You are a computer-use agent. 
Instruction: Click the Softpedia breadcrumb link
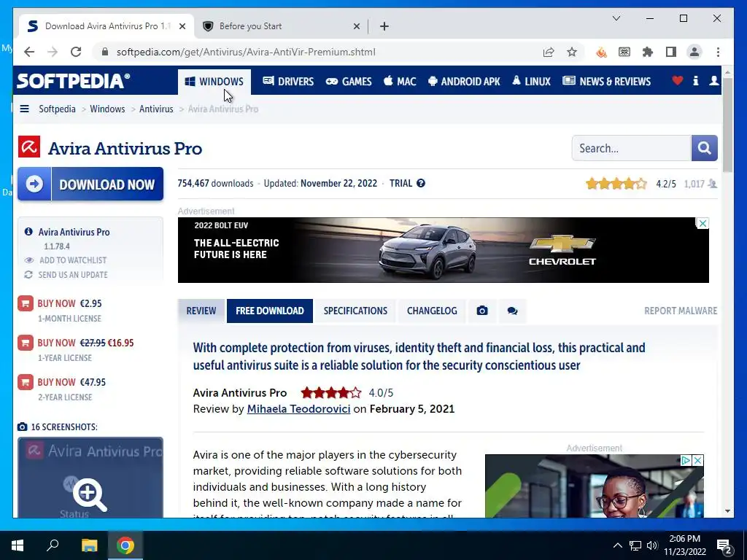tap(57, 109)
